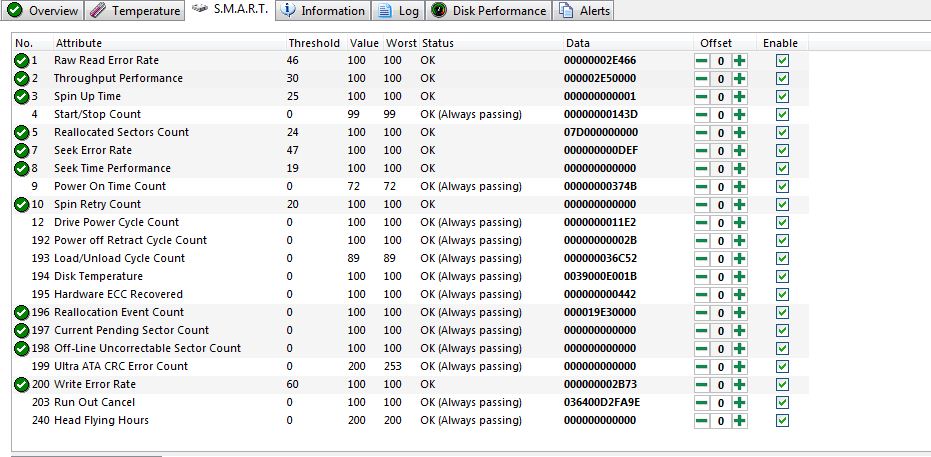Disable the Spin Up Time attribute checkbox
The width and height of the screenshot is (931, 457).
coord(782,97)
